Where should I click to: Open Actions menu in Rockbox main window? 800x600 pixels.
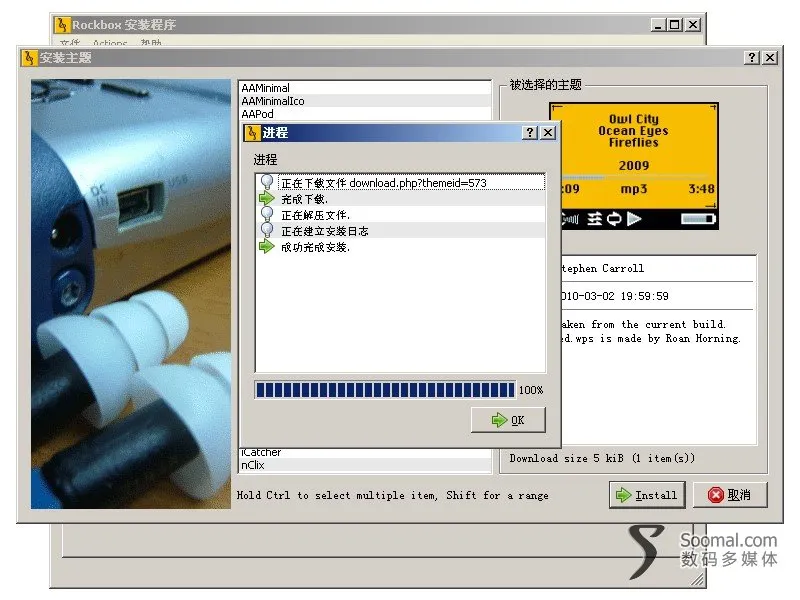pos(110,43)
